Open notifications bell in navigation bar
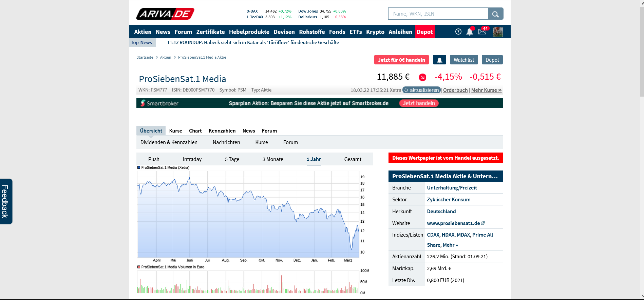Image resolution: width=644 pixels, height=301 pixels. [470, 32]
